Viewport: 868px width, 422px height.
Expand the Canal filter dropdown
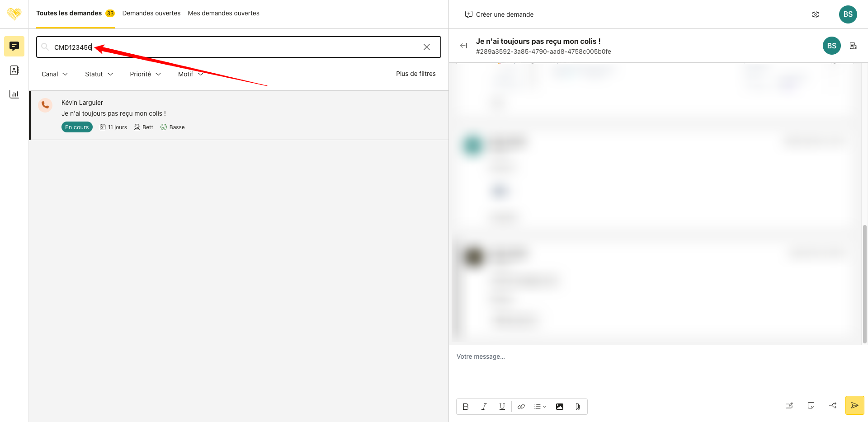click(x=54, y=74)
